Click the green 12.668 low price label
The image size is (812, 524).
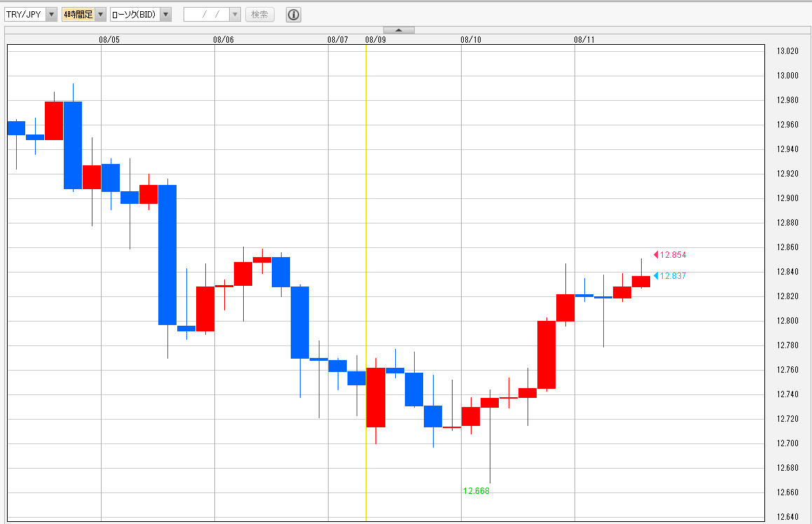pos(476,491)
